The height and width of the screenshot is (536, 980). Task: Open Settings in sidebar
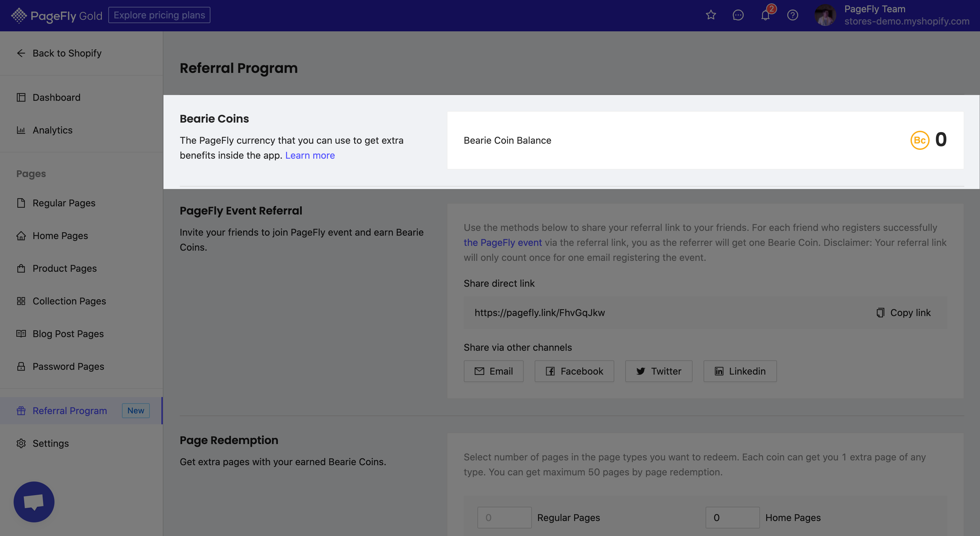(x=81, y=443)
